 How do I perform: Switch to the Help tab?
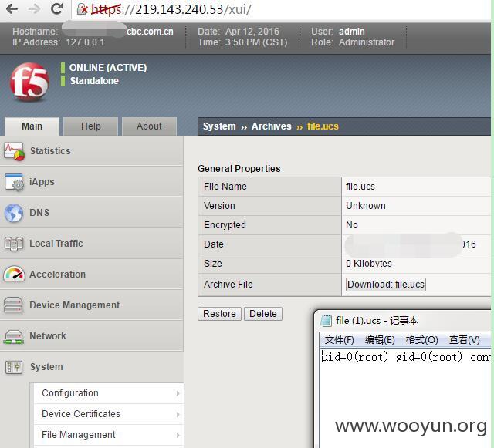coord(91,126)
